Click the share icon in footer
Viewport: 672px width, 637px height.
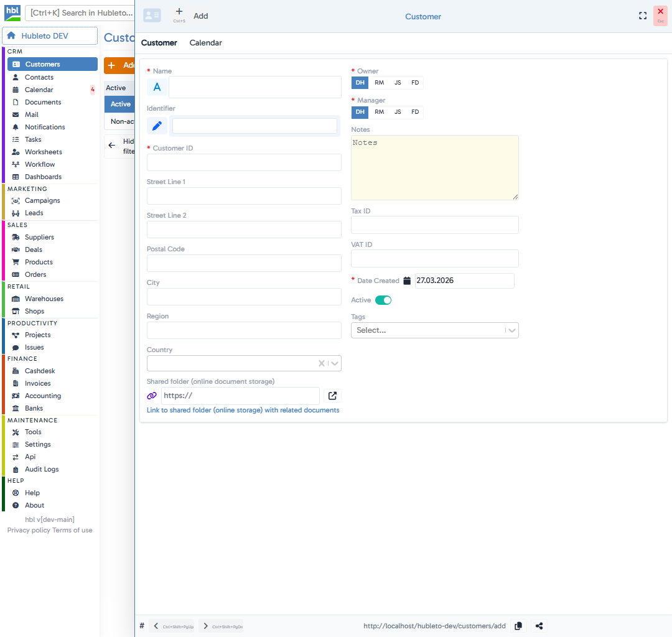[x=539, y=626]
